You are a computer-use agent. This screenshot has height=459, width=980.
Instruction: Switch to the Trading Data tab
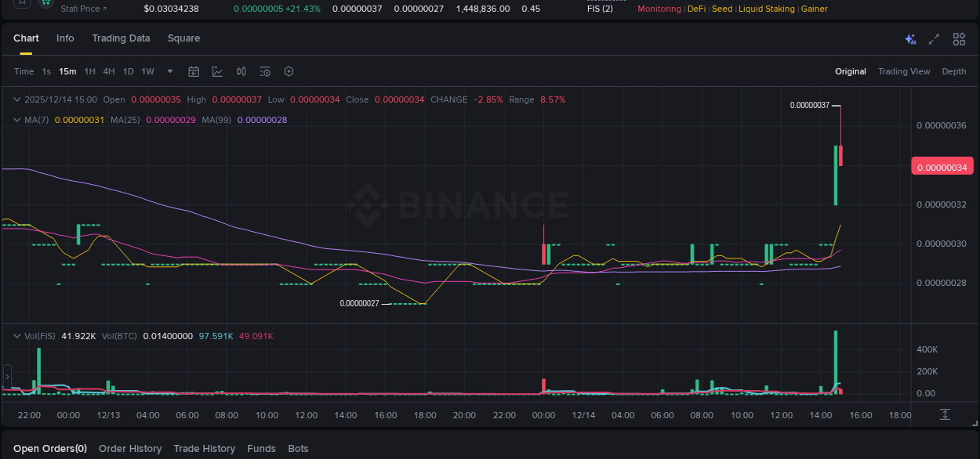(x=121, y=38)
